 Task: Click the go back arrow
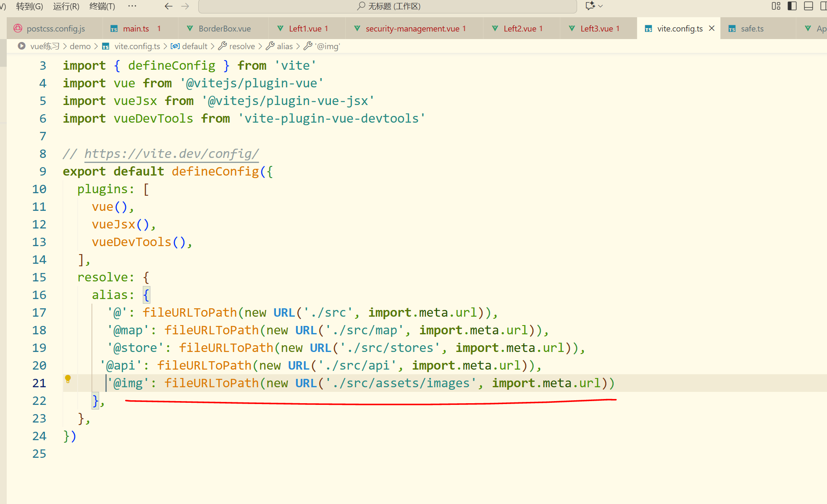pos(168,6)
